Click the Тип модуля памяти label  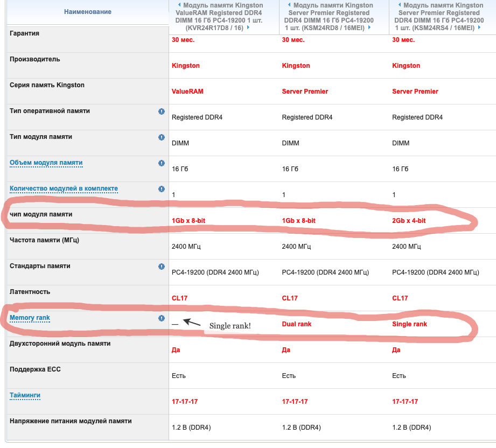coord(41,137)
